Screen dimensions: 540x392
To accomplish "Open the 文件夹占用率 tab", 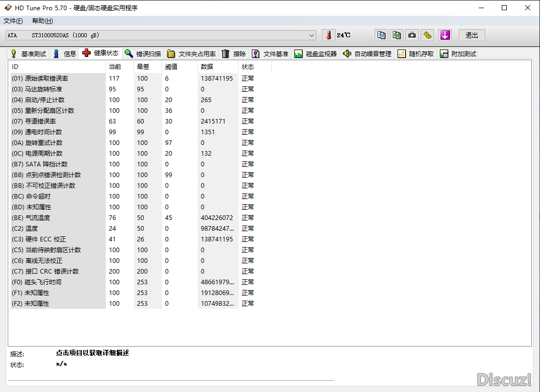I will pyautogui.click(x=192, y=54).
